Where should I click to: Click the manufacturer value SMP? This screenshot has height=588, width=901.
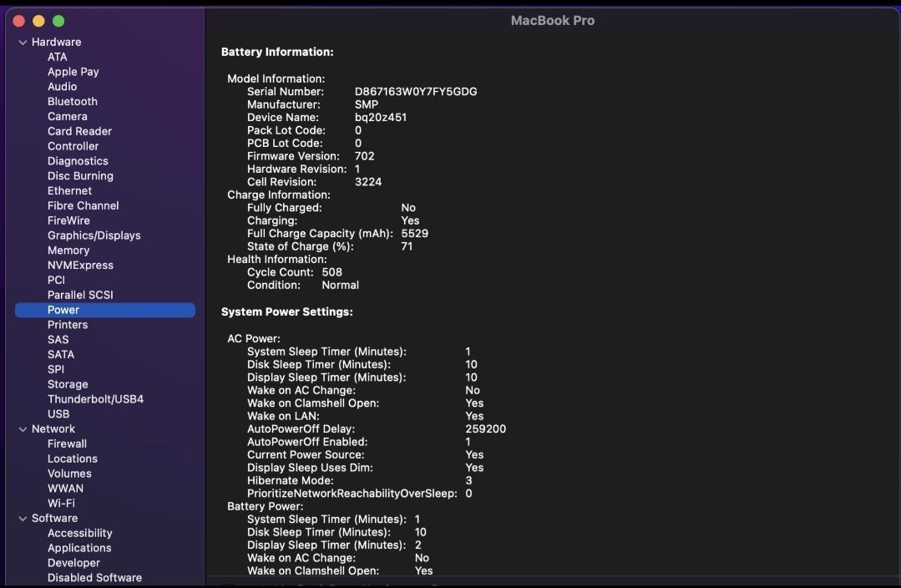(x=367, y=104)
